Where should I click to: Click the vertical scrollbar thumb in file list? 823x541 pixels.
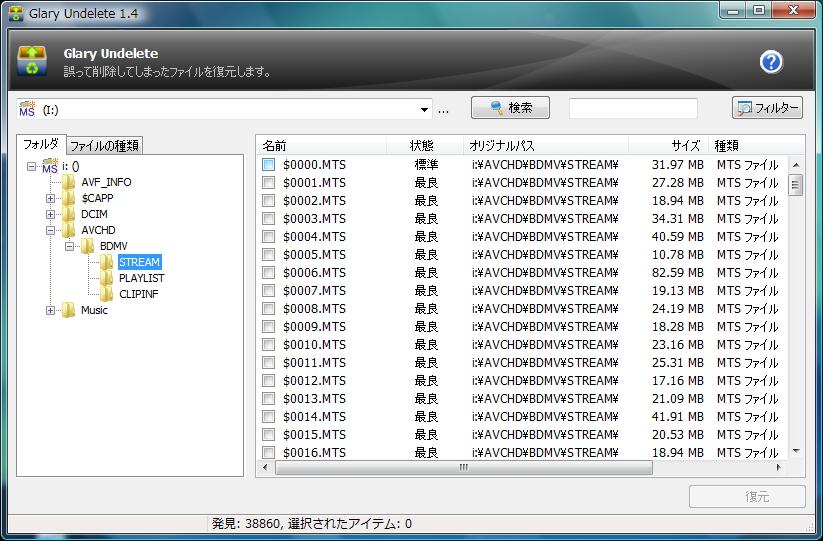796,185
